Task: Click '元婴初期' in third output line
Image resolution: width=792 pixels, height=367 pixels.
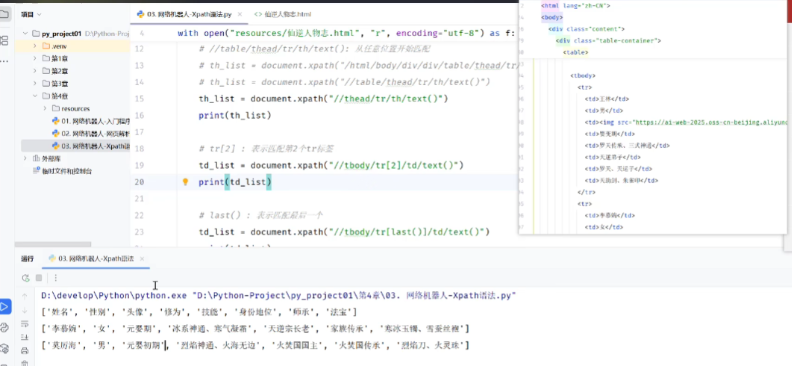Action: pyautogui.click(x=143, y=346)
